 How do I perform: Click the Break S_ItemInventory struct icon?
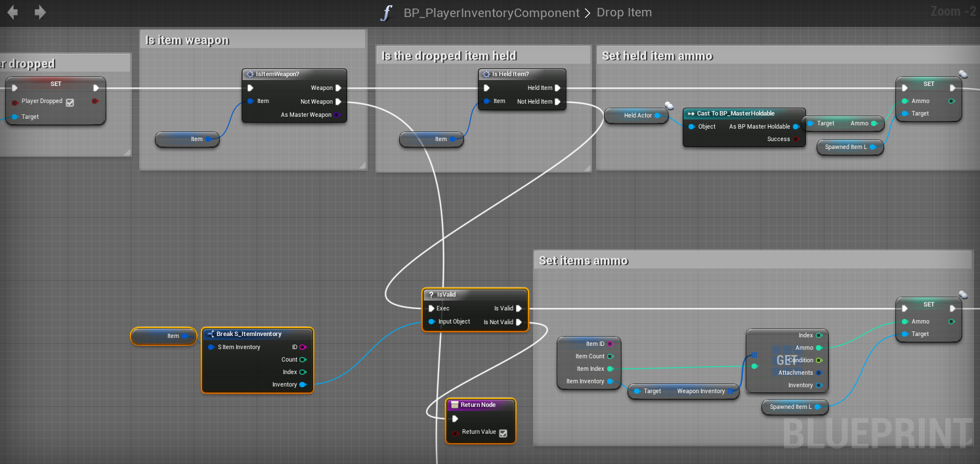(x=210, y=334)
